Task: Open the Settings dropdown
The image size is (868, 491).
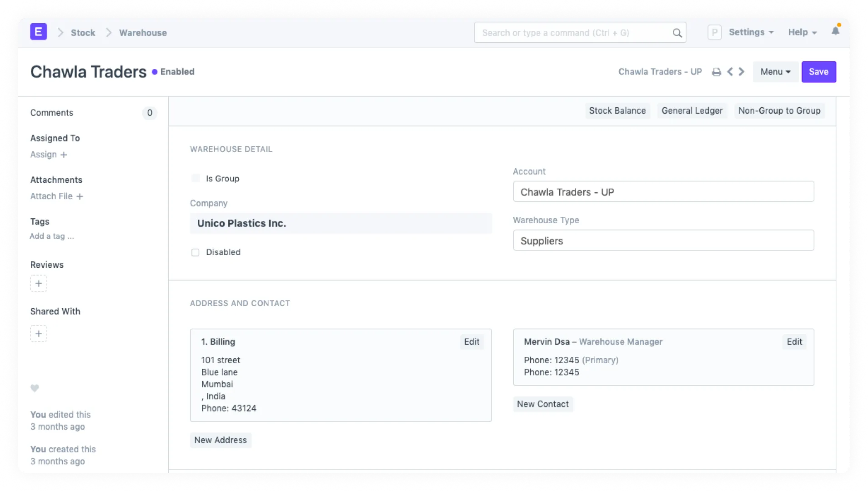Action: pyautogui.click(x=751, y=32)
